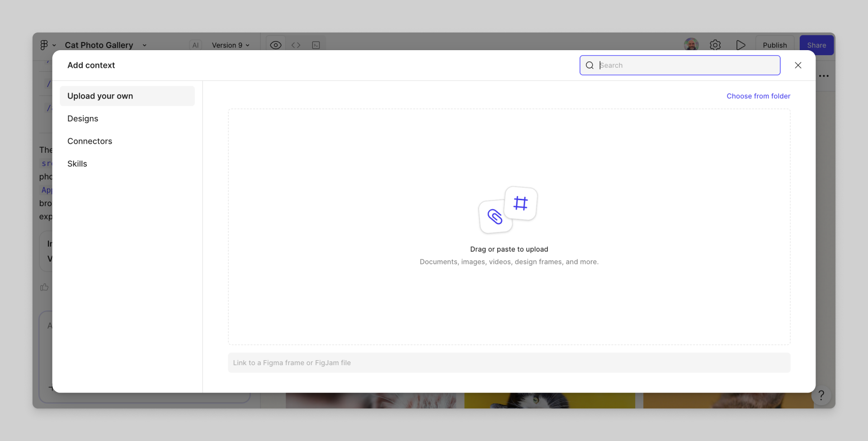This screenshot has height=441, width=868.
Task: Open settings gear icon
Action: tap(715, 45)
